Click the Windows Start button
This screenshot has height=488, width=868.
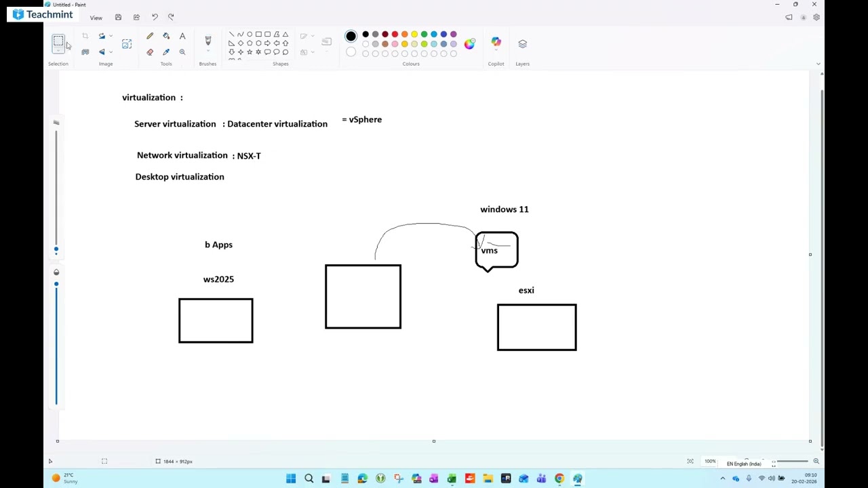291,479
